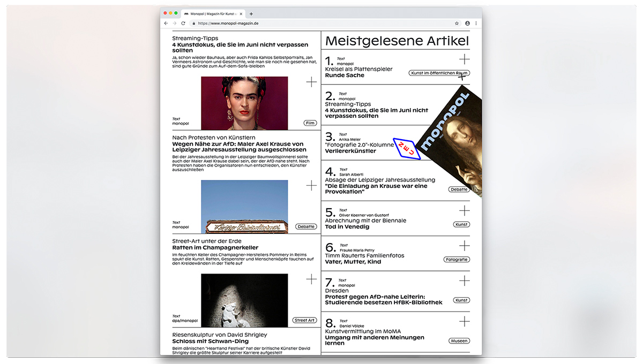Open the 'Runde Sache' article headline

click(345, 75)
